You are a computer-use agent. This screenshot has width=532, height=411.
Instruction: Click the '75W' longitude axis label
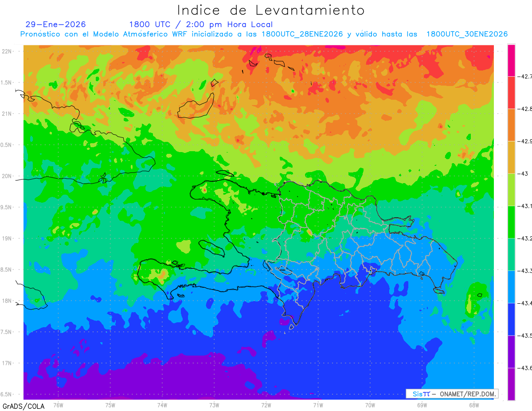coord(110,405)
